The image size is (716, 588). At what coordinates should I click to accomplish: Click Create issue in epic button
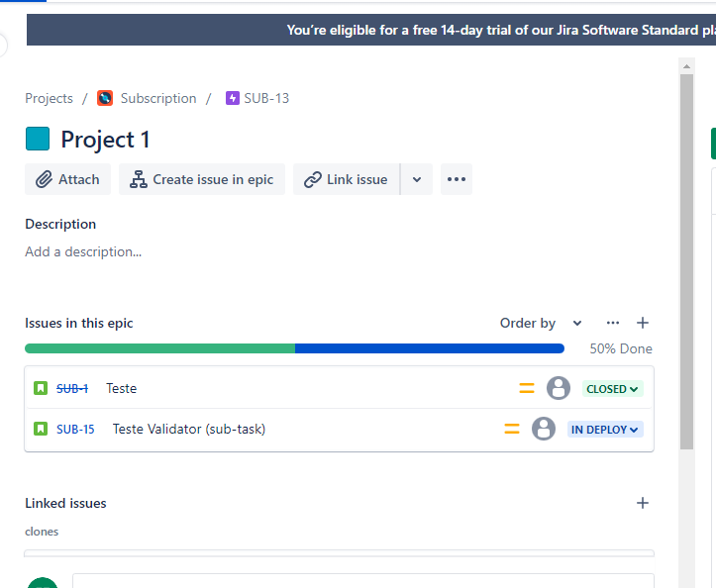pyautogui.click(x=202, y=179)
